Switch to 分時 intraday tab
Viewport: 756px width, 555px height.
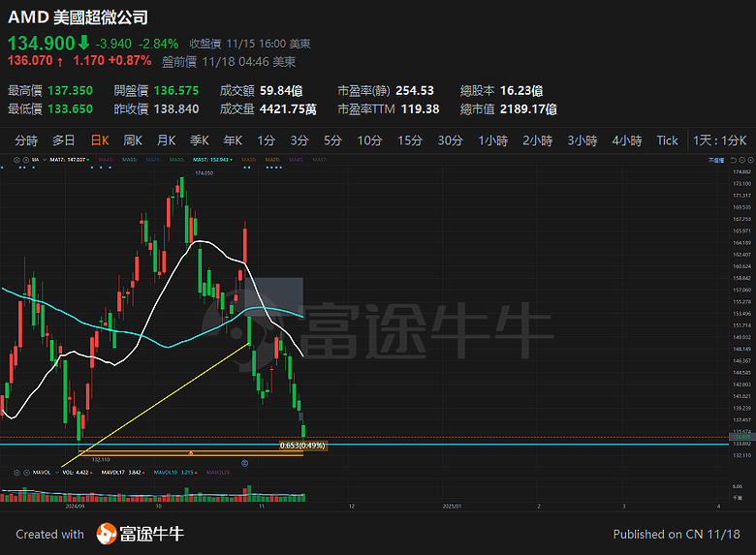point(26,140)
